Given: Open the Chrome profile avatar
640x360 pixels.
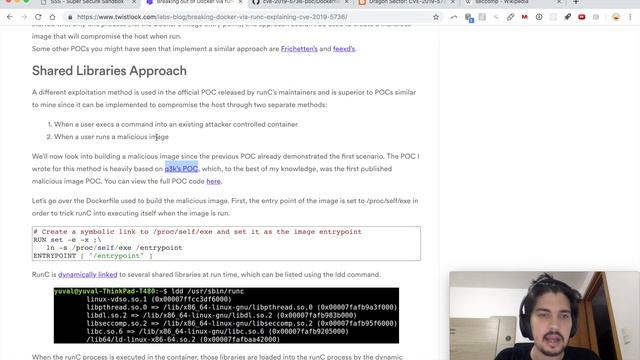Looking at the screenshot, I should [x=616, y=17].
